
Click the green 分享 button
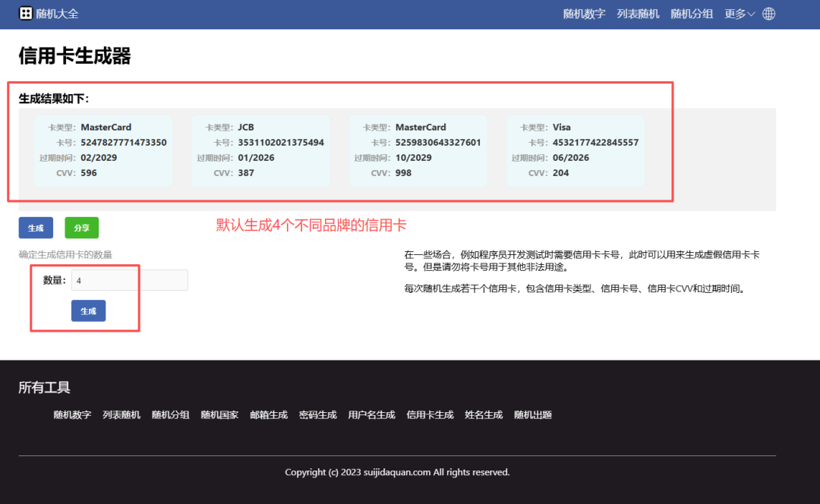[x=81, y=228]
